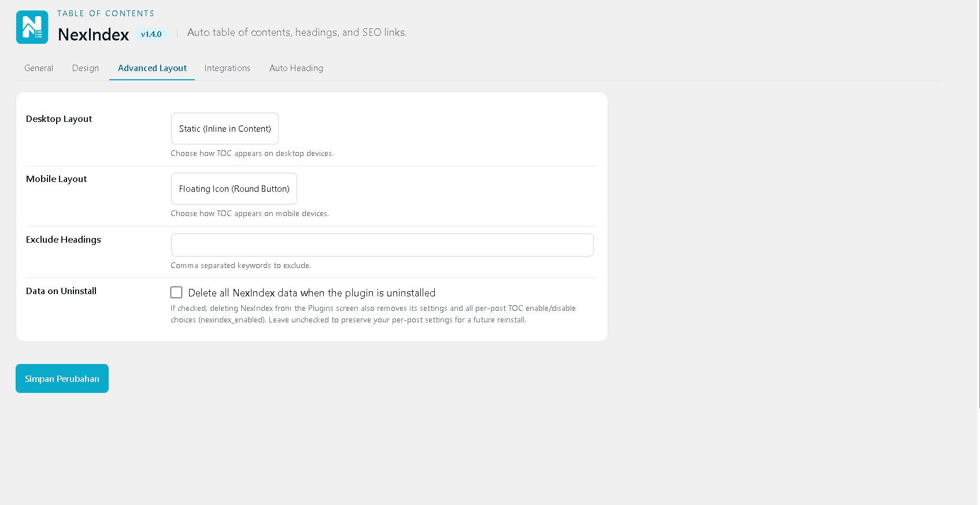
Task: Expand the Desktop Layout dropdown
Action: pyautogui.click(x=225, y=128)
